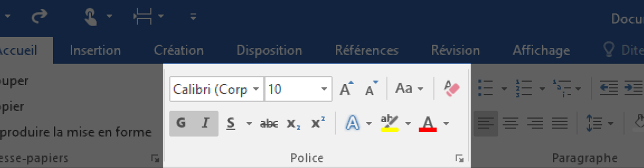Open the Calibri font name dropdown

tap(256, 89)
